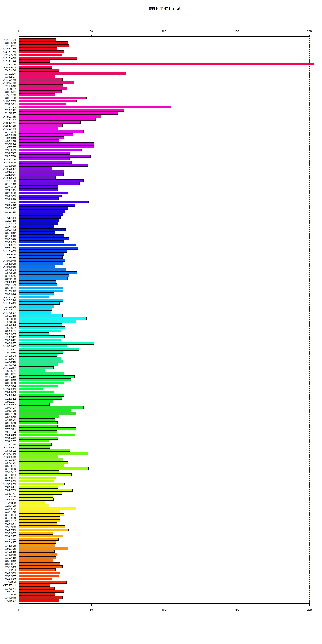Select the X284.043 label
322x644 pixels.
point(10,282)
